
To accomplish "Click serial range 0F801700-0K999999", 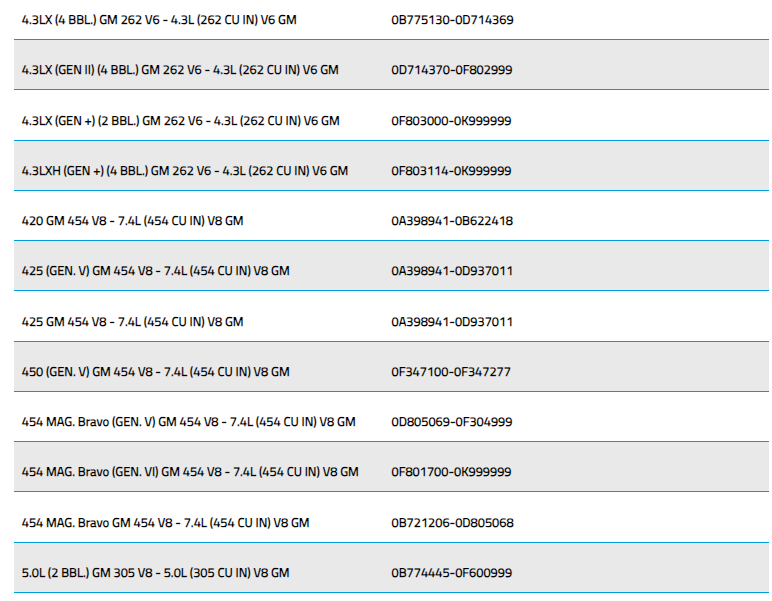I will click(x=452, y=472).
